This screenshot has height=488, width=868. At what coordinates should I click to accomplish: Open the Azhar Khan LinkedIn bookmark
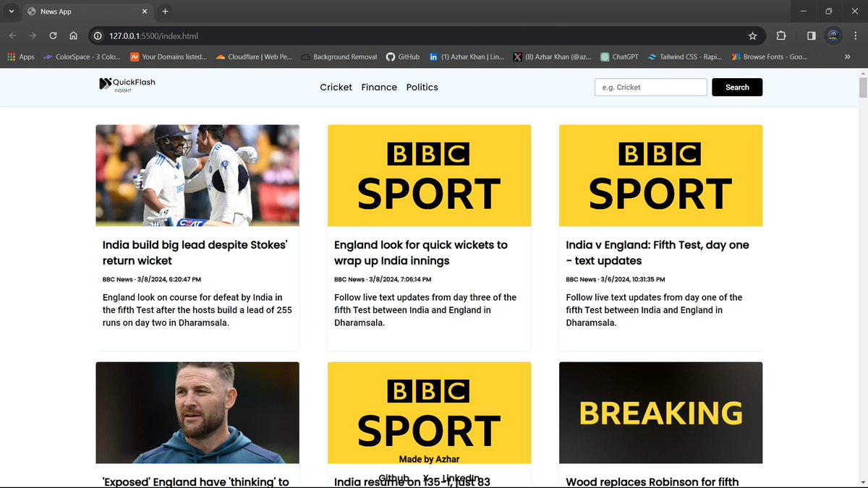[467, 56]
